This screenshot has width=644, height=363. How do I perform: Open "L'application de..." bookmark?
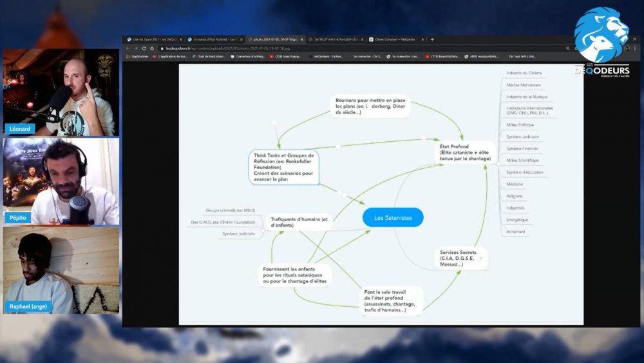pos(169,56)
